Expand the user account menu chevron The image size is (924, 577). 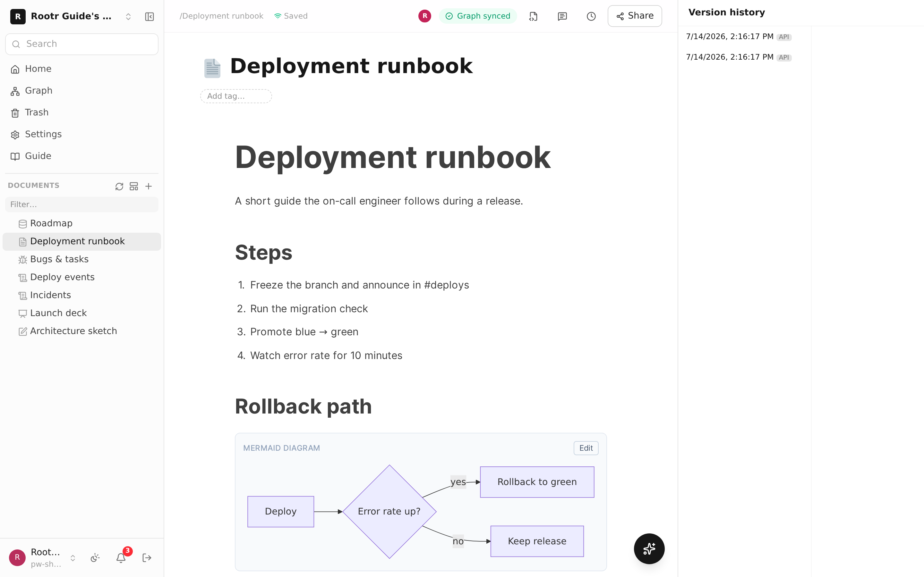[73, 557]
